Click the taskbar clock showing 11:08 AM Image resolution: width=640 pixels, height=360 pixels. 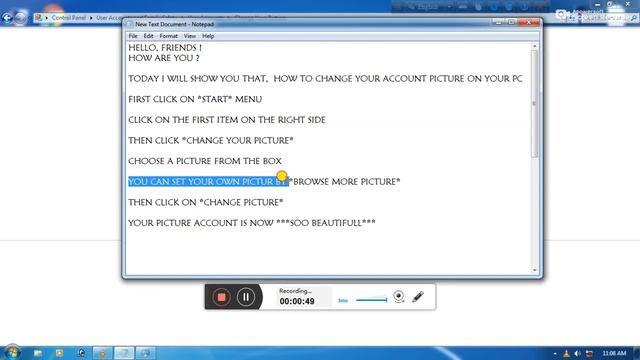click(614, 353)
